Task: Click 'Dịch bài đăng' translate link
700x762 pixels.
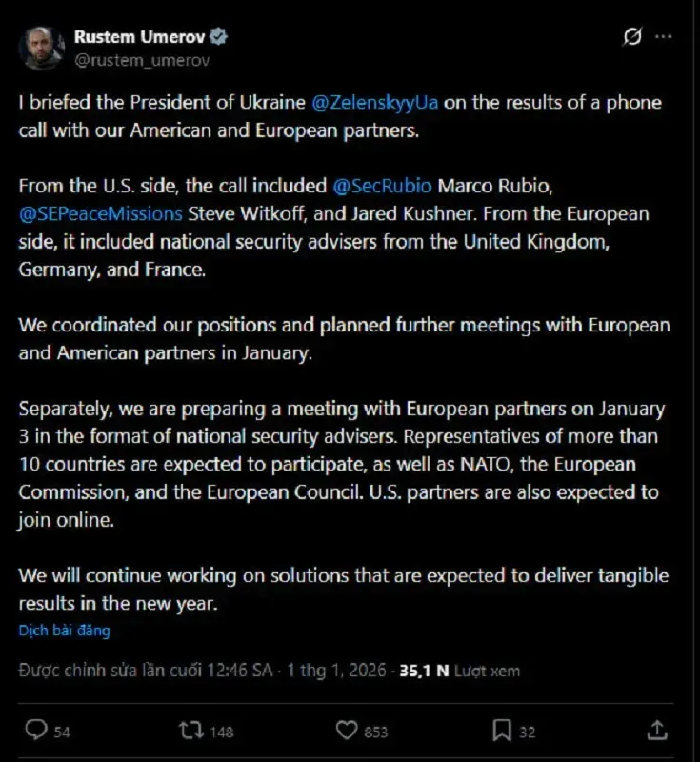Action: coord(65,631)
